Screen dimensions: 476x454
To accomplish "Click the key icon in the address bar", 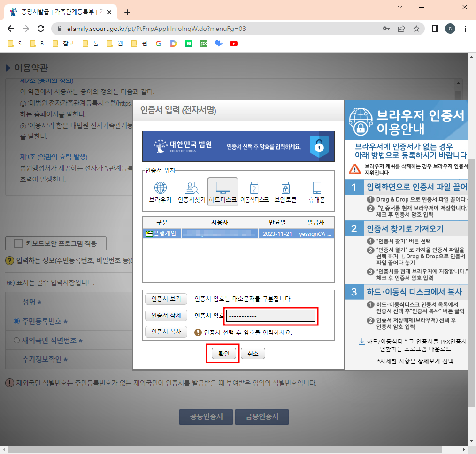I will [386, 29].
